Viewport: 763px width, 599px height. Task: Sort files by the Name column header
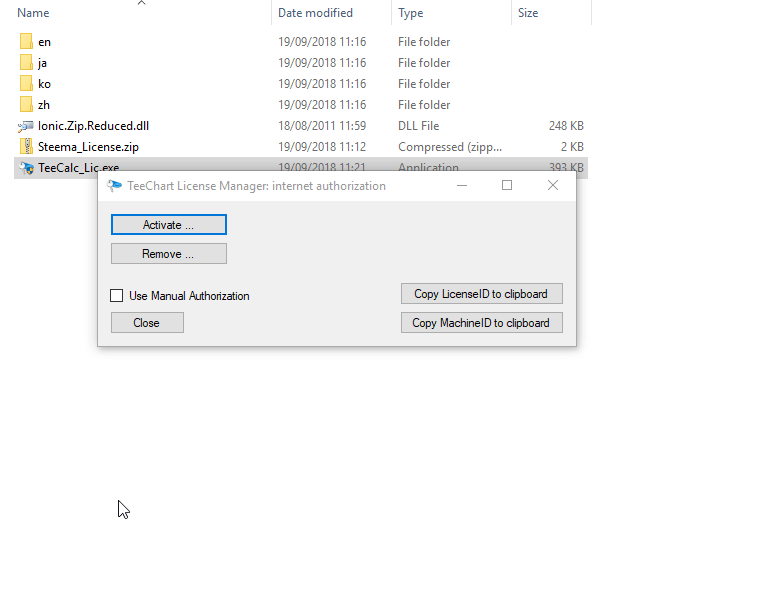click(33, 13)
